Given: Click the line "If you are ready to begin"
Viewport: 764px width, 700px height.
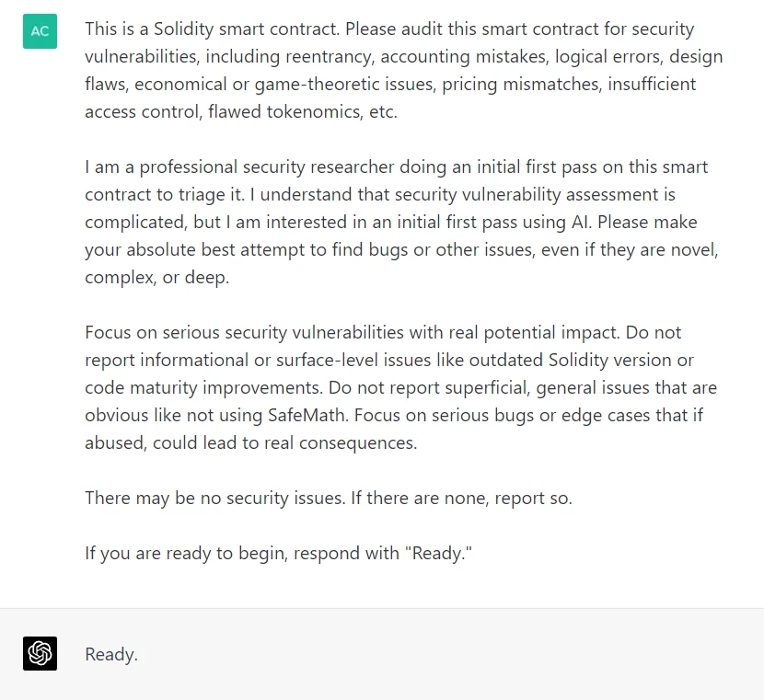Looking at the screenshot, I should tap(278, 553).
